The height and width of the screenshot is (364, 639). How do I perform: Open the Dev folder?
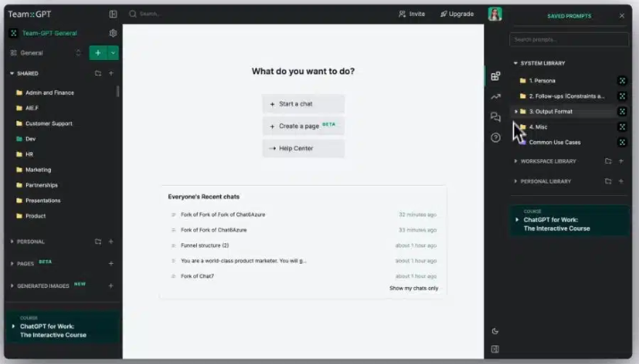click(x=26, y=139)
